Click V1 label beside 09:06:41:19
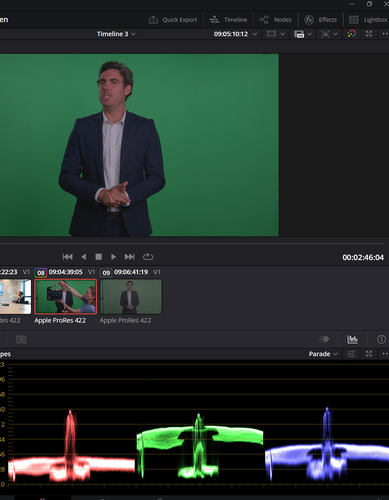389x500 pixels. click(157, 272)
